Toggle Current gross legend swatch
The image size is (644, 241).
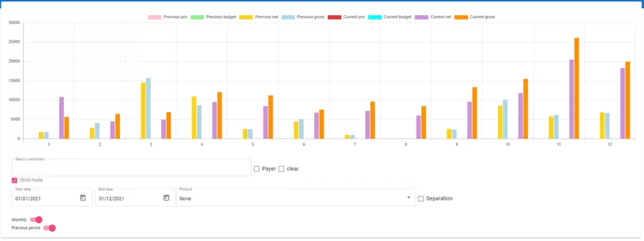[461, 17]
